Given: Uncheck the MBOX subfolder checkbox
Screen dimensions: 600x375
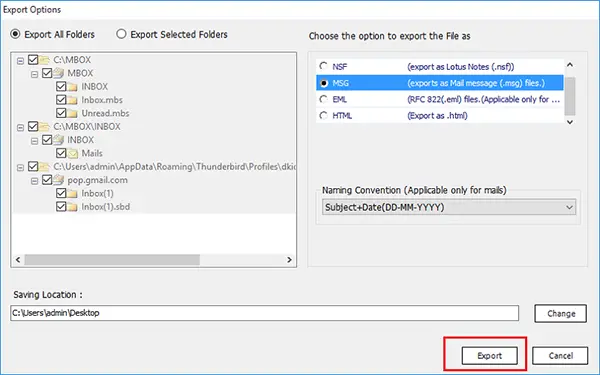Looking at the screenshot, I should pos(47,73).
